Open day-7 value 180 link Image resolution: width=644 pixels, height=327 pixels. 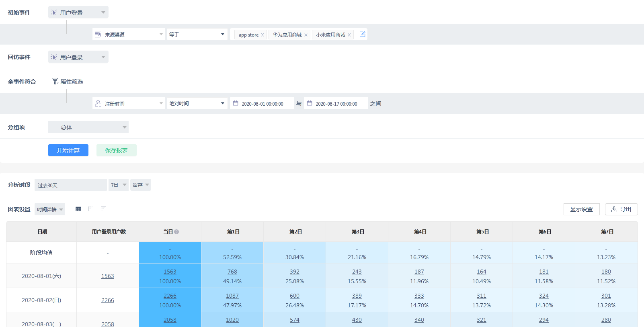pyautogui.click(x=606, y=272)
